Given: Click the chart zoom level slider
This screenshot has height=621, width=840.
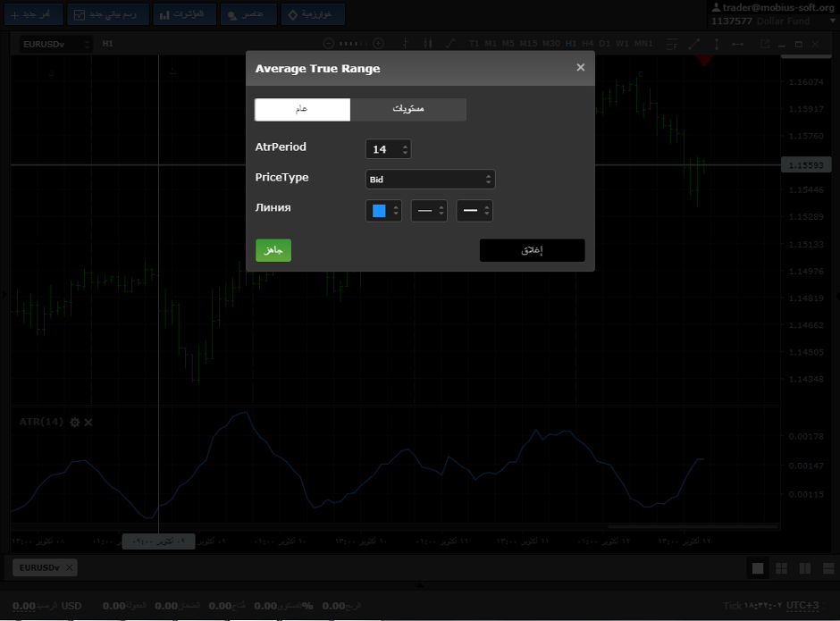Looking at the screenshot, I should tap(353, 44).
